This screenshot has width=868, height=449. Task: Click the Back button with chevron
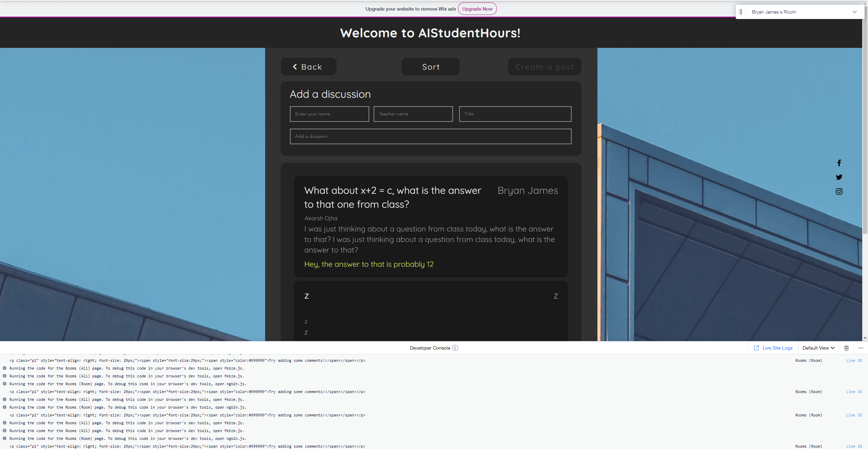click(308, 67)
